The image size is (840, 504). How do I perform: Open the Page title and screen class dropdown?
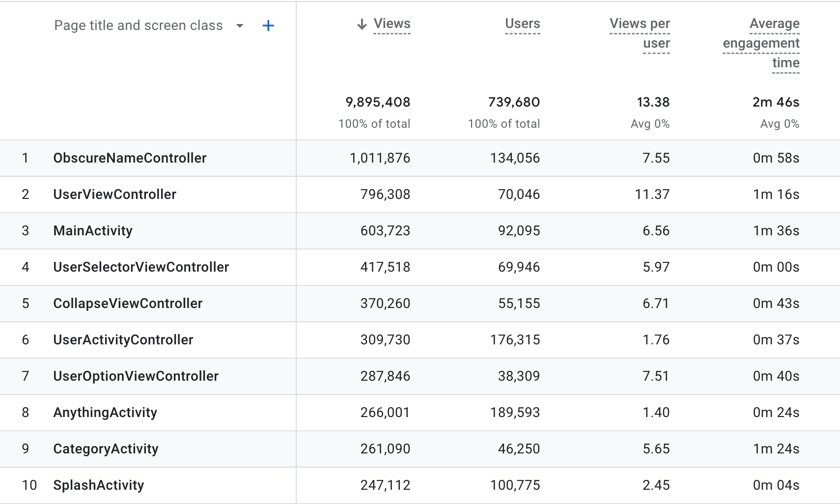coord(239,26)
